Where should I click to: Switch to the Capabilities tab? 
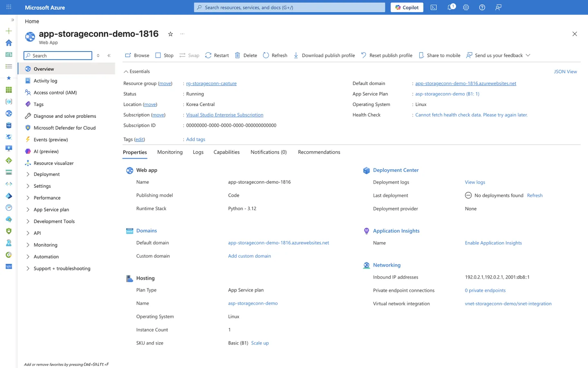coord(227,152)
